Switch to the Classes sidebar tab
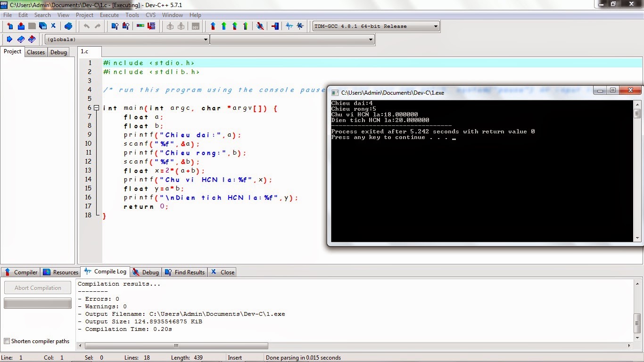This screenshot has height=362, width=644. tap(36, 52)
